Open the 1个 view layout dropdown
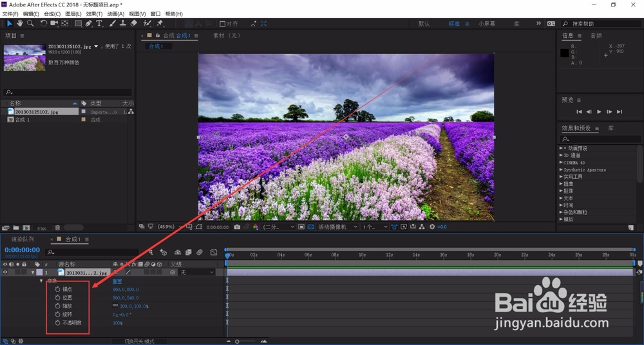644x345 pixels. (x=375, y=227)
